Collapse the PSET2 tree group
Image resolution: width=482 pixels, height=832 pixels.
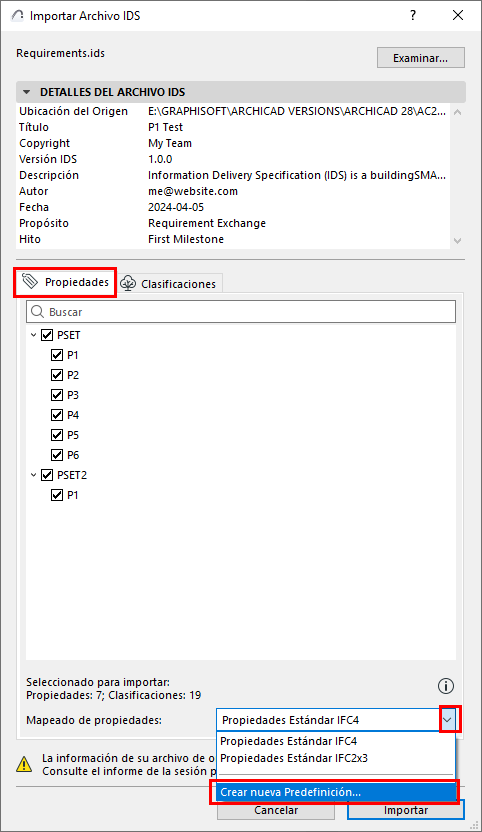[33, 475]
